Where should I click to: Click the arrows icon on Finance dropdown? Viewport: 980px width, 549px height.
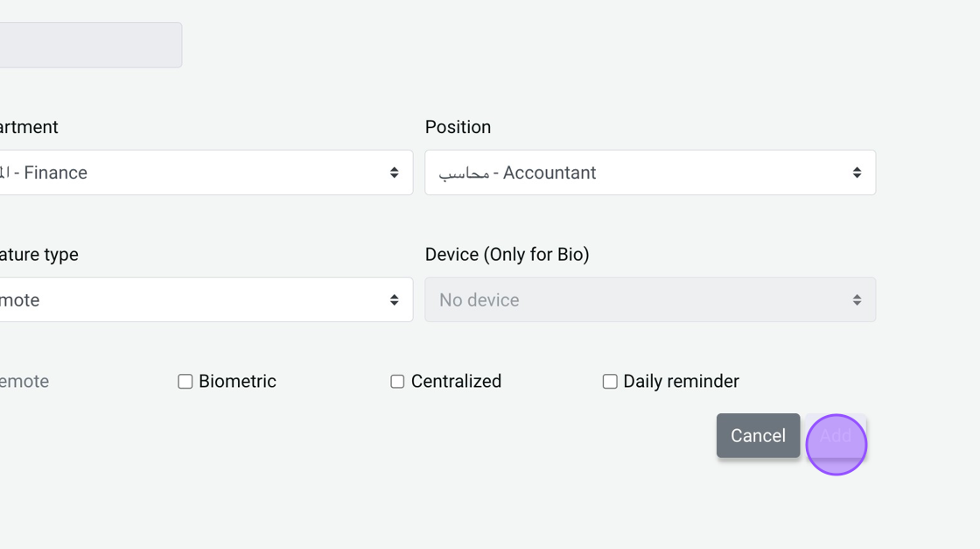point(395,172)
